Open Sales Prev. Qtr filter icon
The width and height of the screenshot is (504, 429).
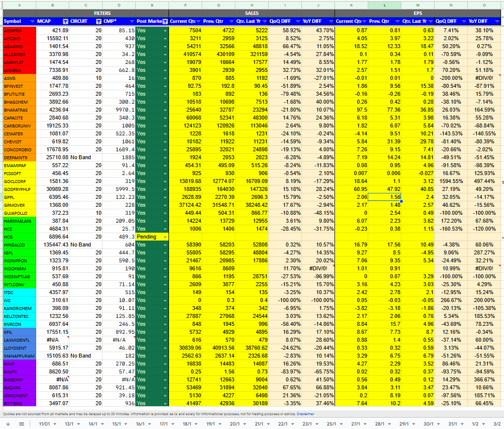tap(231, 21)
